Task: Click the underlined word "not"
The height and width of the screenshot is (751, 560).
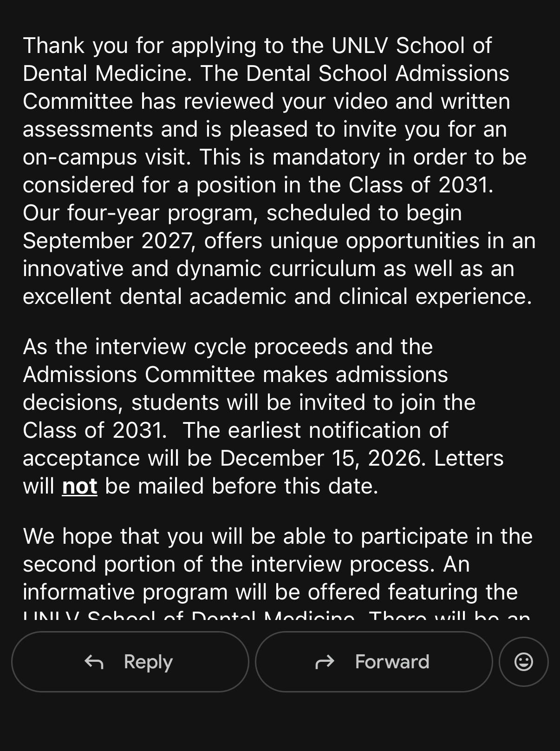Action: [79, 486]
